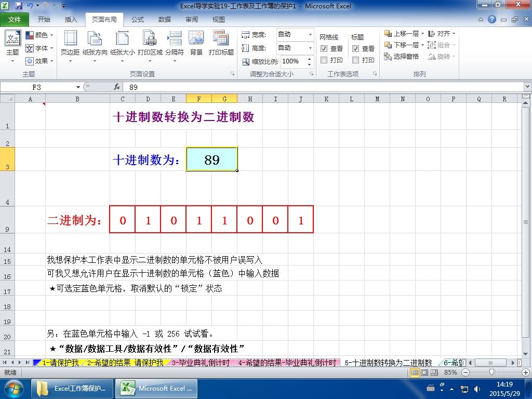This screenshot has width=532, height=399.
Task: Click the zoom slider in status bar
Action: pos(493,373)
